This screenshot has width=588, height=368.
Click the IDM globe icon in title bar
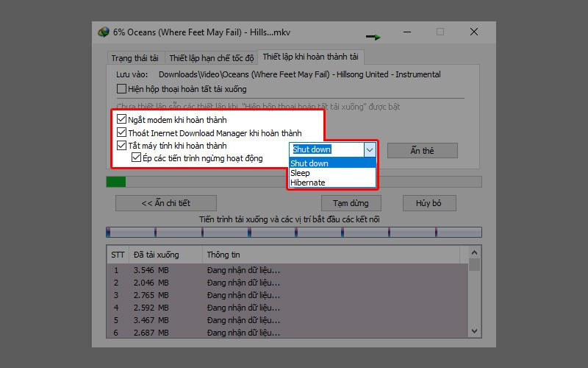[x=104, y=32]
